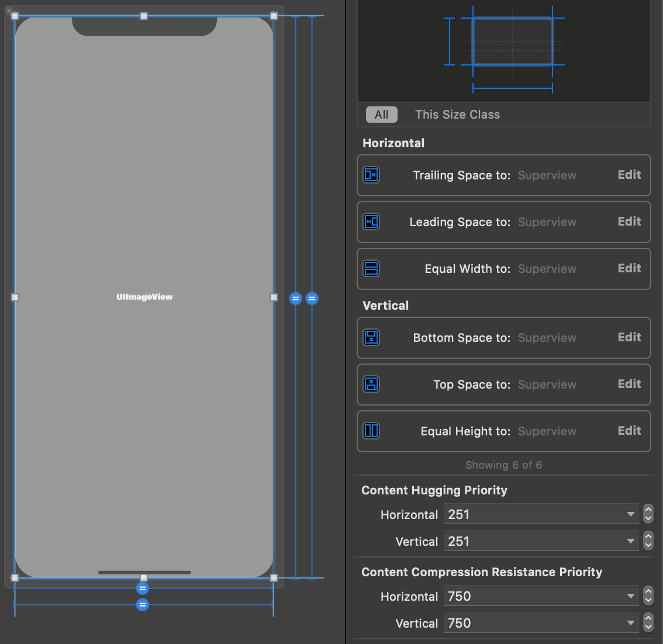
Task: Click the Vertical Compression Resistance stepper
Action: point(648,623)
